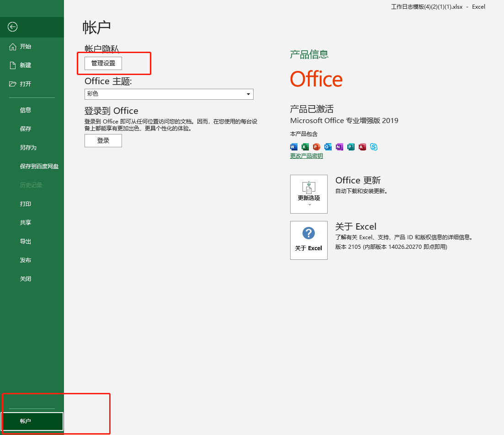
Task: Click the 关于 Excel button
Action: [x=308, y=240]
